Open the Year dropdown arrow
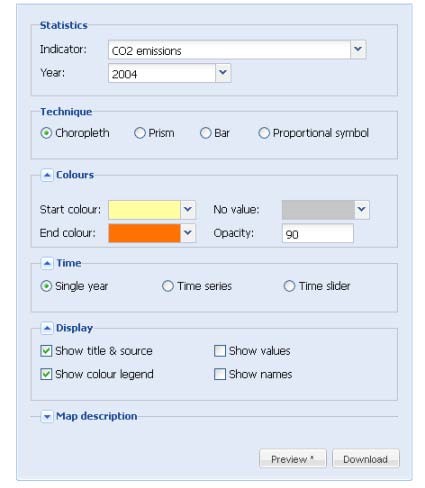Viewport: 425px width, 488px height. tap(223, 73)
